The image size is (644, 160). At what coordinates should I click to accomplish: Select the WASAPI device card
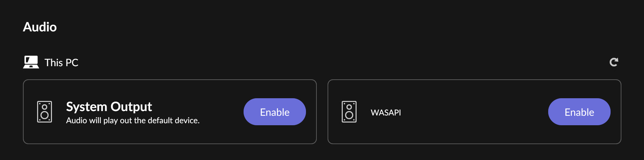[x=474, y=112]
